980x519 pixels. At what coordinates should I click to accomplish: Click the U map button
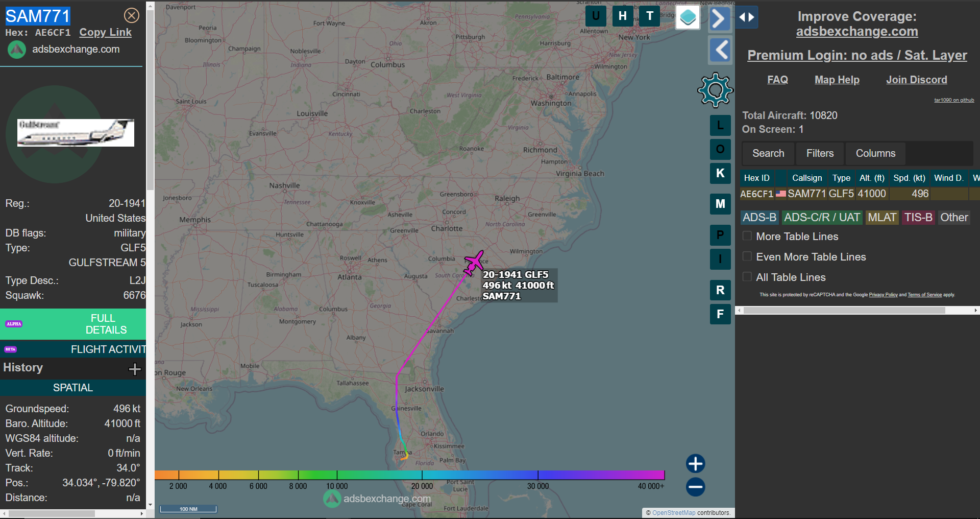tap(596, 16)
